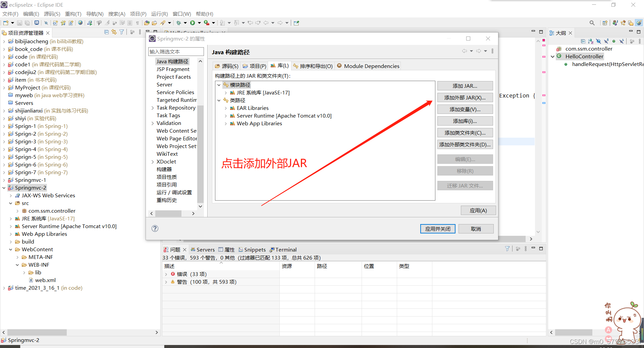This screenshot has width=644, height=348.
Task: Click the New file toolbar icon
Action: tap(6, 23)
